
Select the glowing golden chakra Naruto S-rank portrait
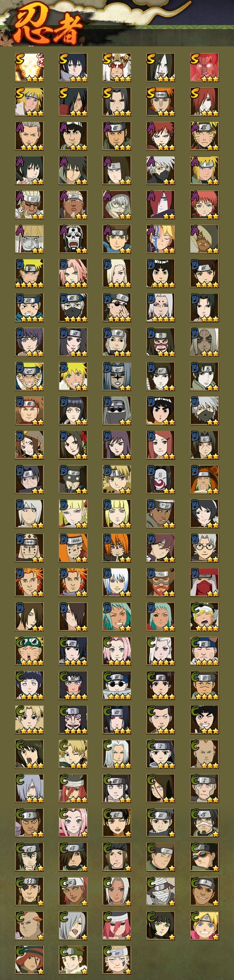[29, 68]
